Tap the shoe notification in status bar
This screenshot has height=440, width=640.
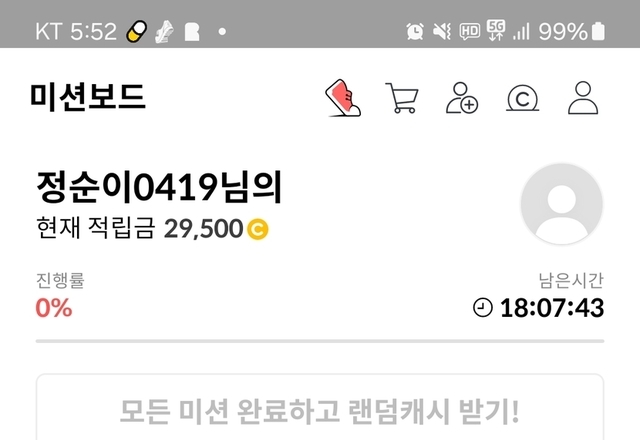(x=164, y=31)
